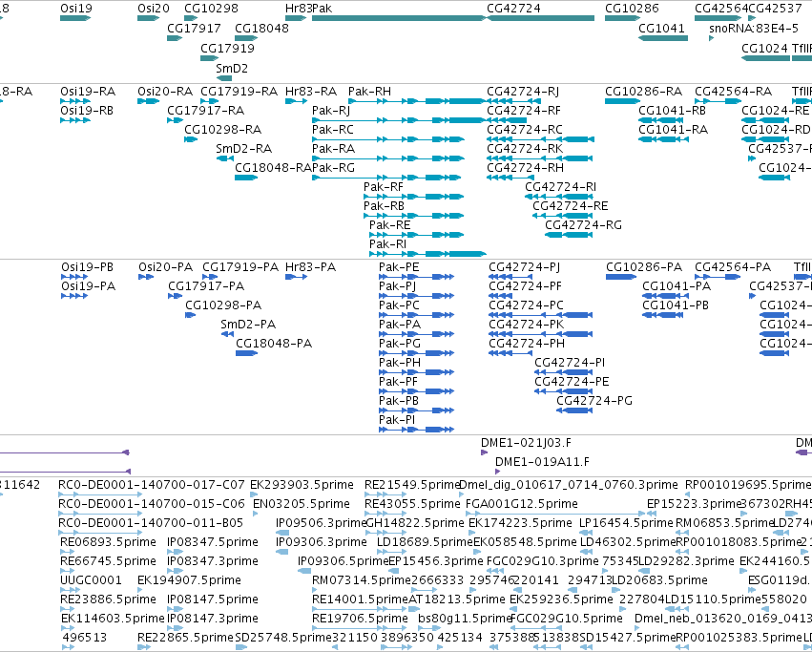Click the Pak-PH protein label
This screenshot has height=652, width=812.
click(399, 363)
